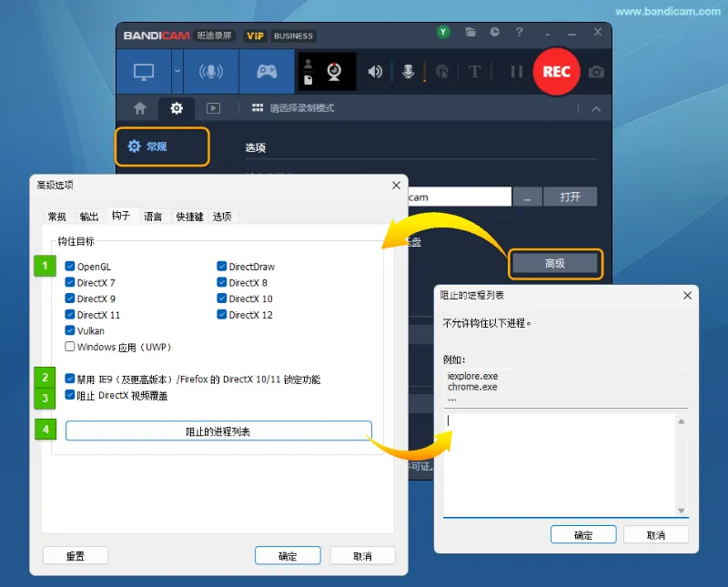Screen dimensions: 728x587
Task: Toggle mouse cursor effect icon
Action: pos(442,72)
